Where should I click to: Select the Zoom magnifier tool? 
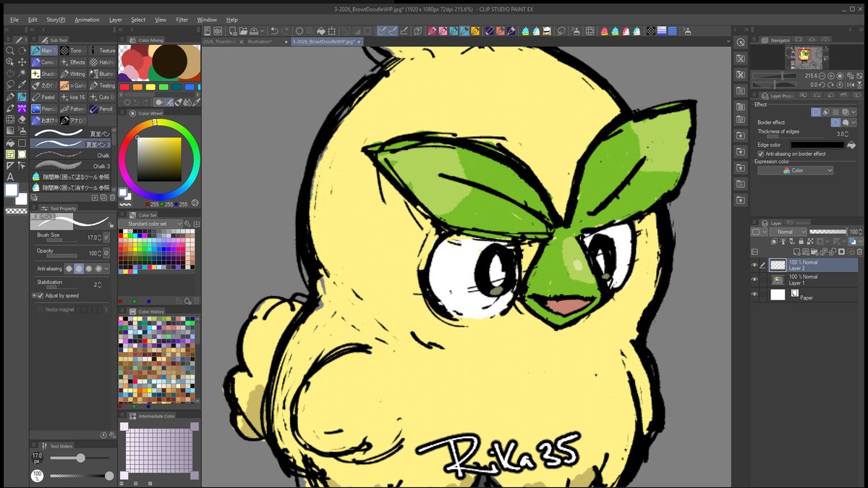tap(10, 51)
